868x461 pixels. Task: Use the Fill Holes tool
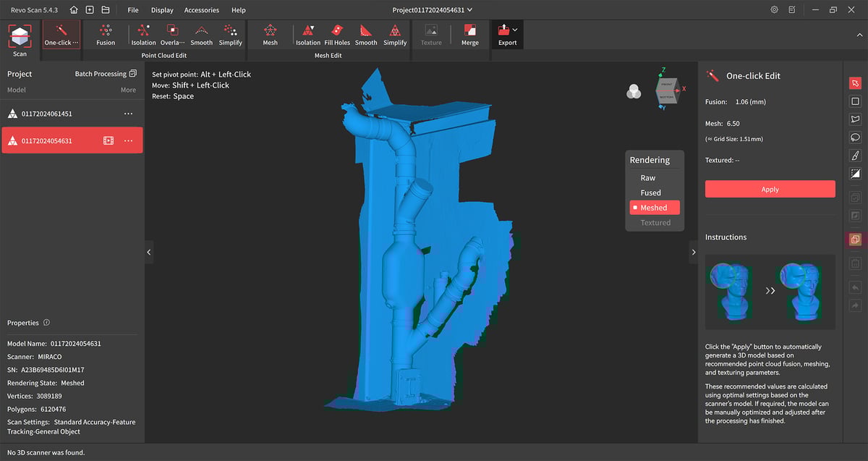(337, 34)
